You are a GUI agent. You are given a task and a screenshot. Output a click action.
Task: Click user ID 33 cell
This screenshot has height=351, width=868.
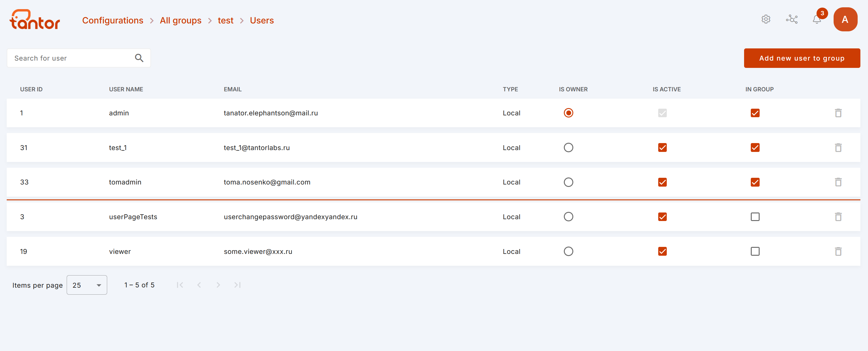tap(24, 182)
